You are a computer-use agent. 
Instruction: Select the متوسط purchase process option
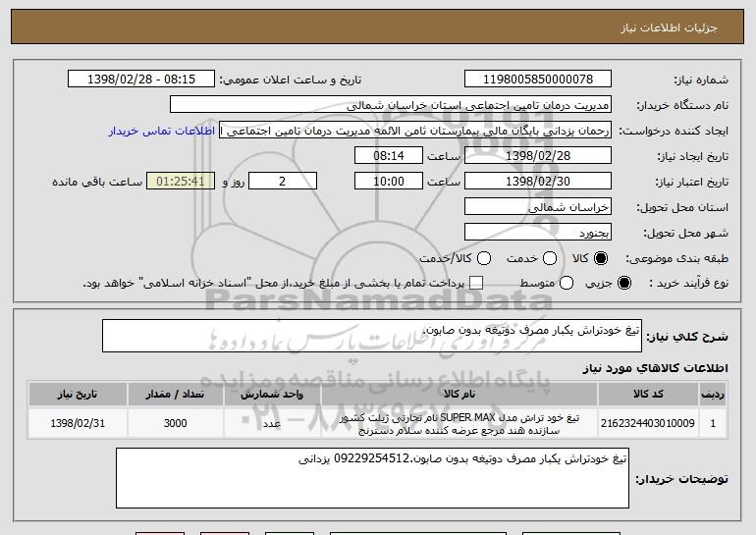pyautogui.click(x=567, y=284)
